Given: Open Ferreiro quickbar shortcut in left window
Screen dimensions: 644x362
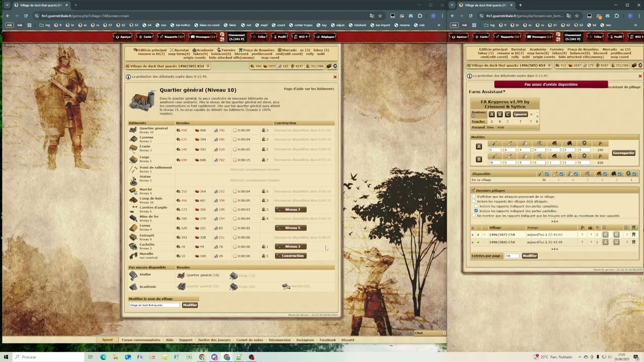Looking at the screenshot, I should 226,50.
